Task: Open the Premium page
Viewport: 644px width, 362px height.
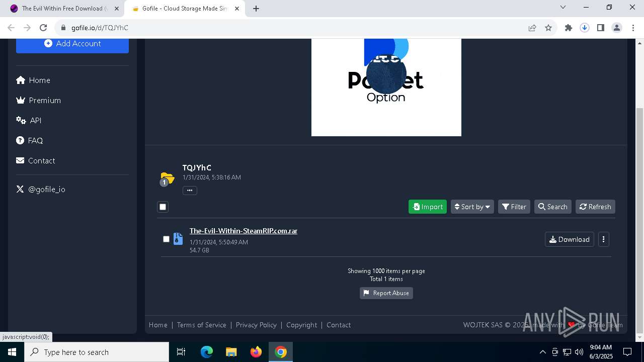Action: click(x=39, y=101)
